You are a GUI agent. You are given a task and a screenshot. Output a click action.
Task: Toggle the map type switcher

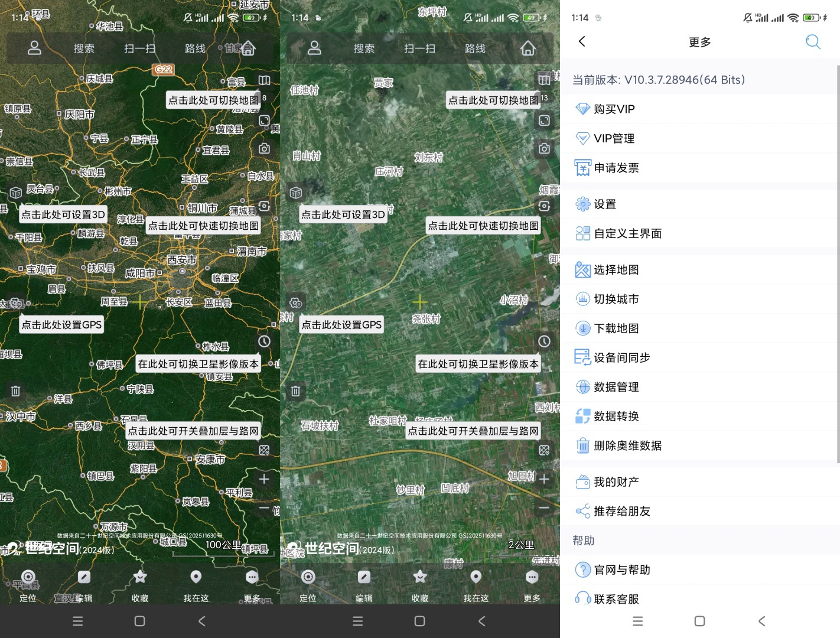coord(264,80)
